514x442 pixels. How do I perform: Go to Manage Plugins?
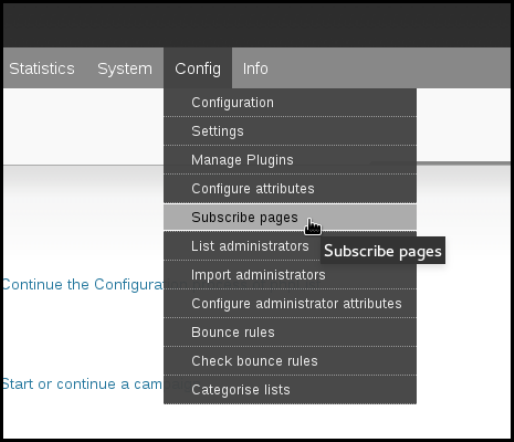tap(290, 160)
